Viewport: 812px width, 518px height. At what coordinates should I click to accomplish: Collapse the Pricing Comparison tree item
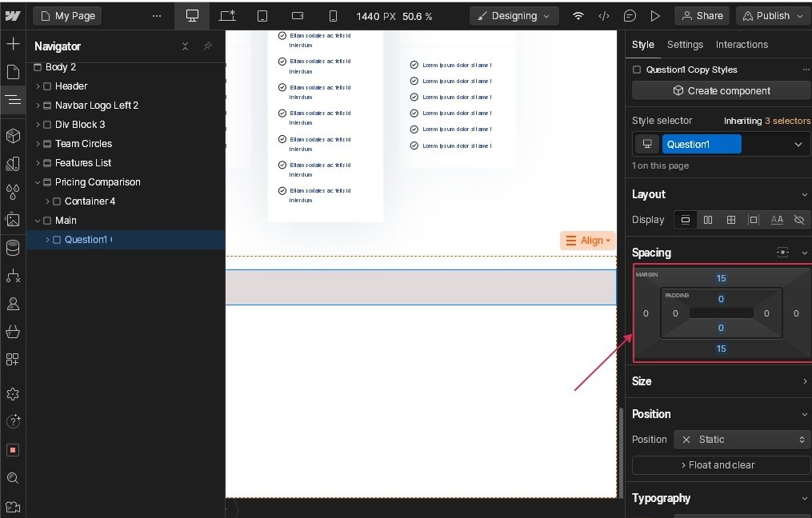coord(38,182)
